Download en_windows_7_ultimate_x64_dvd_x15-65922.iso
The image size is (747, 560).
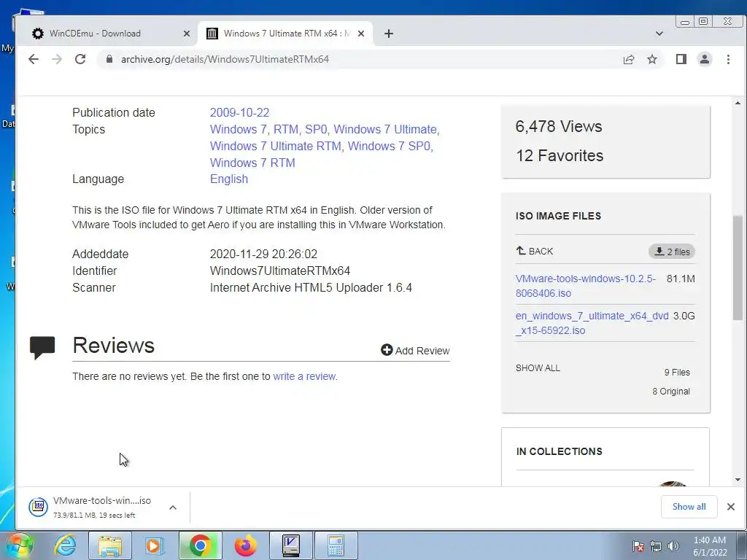click(x=592, y=323)
